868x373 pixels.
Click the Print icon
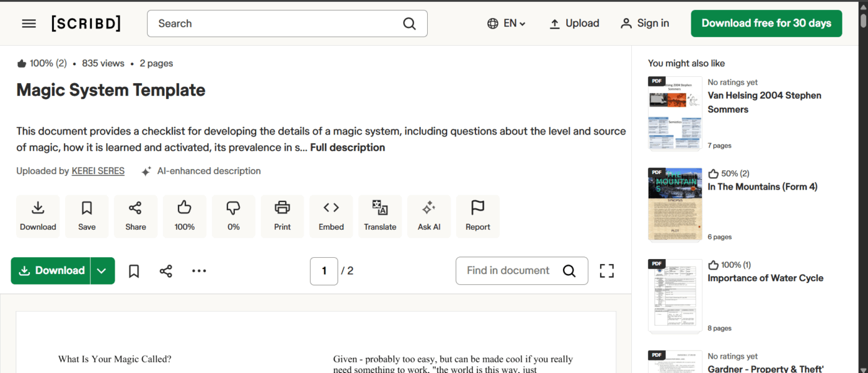(x=282, y=216)
